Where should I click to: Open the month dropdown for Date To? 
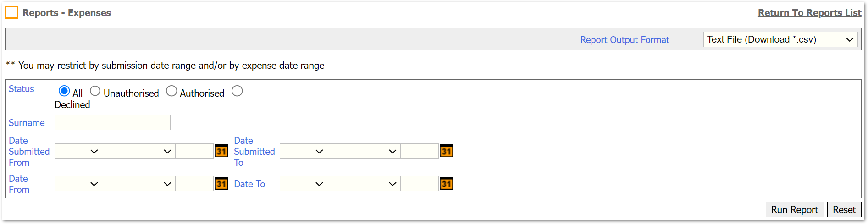[364, 184]
